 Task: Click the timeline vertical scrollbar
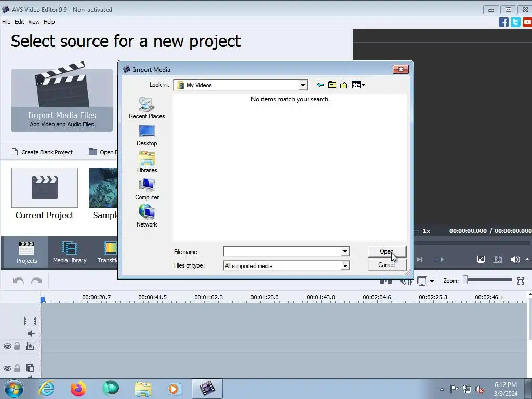[530, 319]
